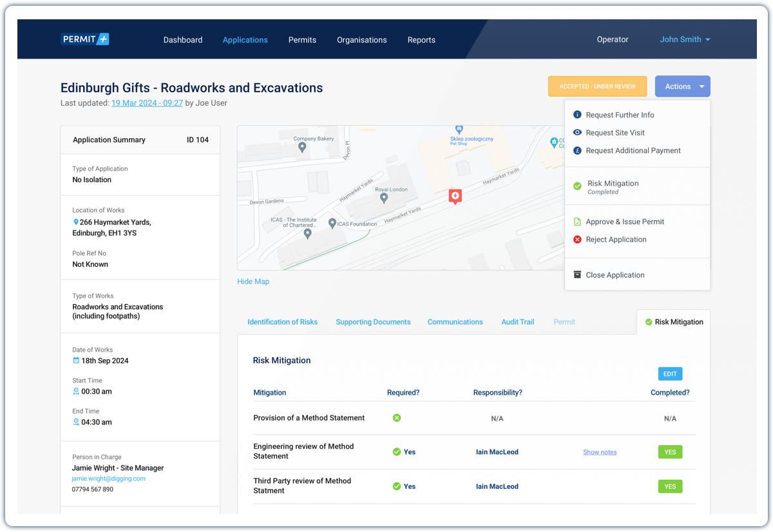Click the archive icon beside Close Application
Screen dimensions: 773x532
pos(577,275)
